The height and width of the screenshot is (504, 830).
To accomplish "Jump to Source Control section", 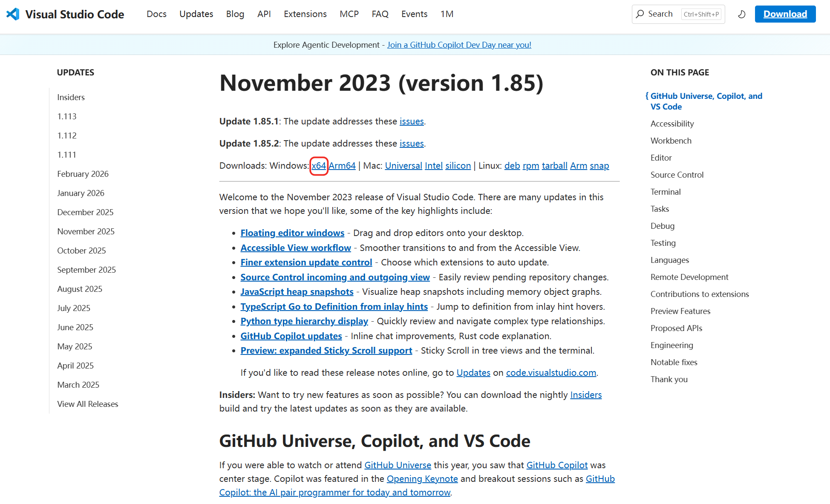I will [677, 175].
